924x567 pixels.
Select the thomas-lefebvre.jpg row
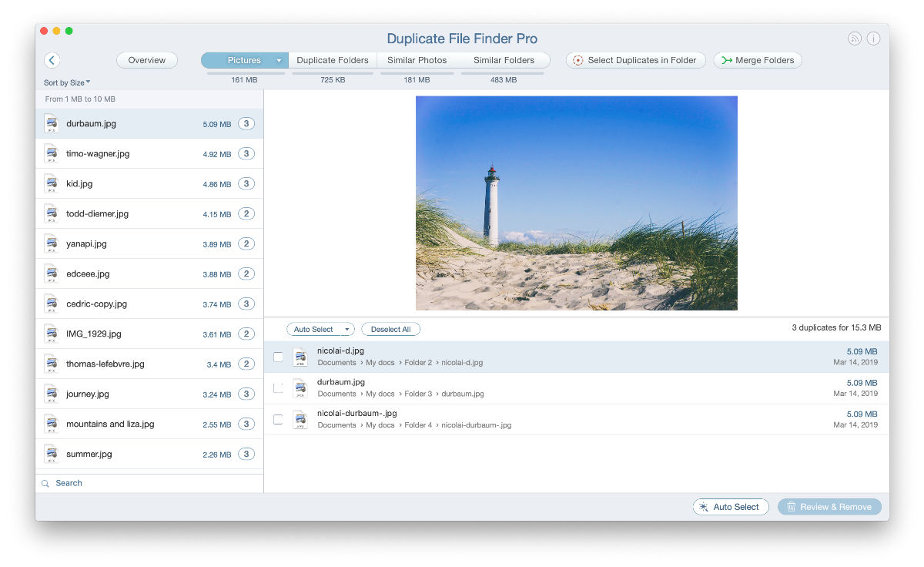pyautogui.click(x=149, y=364)
